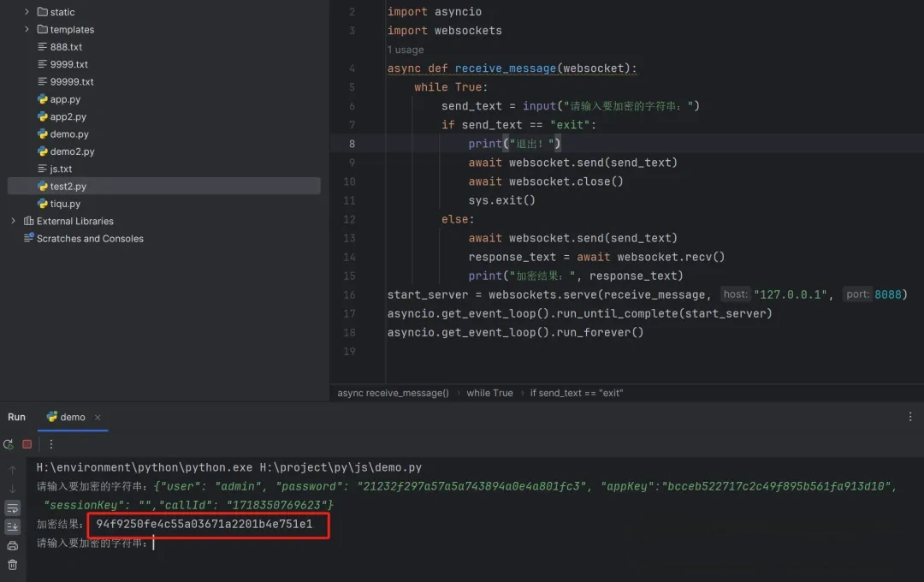Open 9999.txt file
The image size is (924, 582).
coord(69,64)
